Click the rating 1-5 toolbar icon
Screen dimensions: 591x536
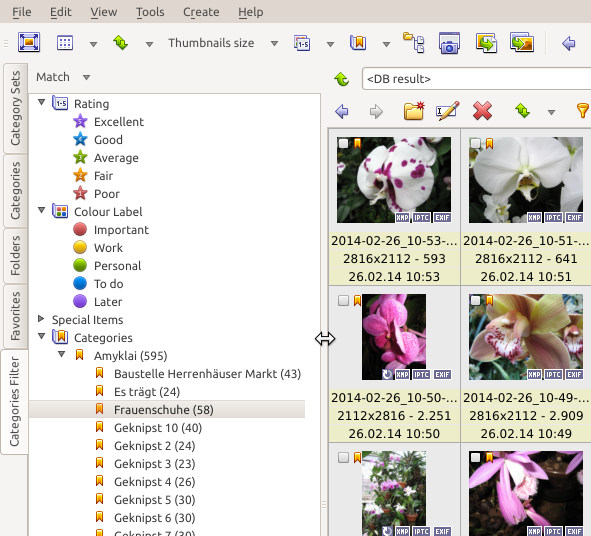(x=302, y=43)
